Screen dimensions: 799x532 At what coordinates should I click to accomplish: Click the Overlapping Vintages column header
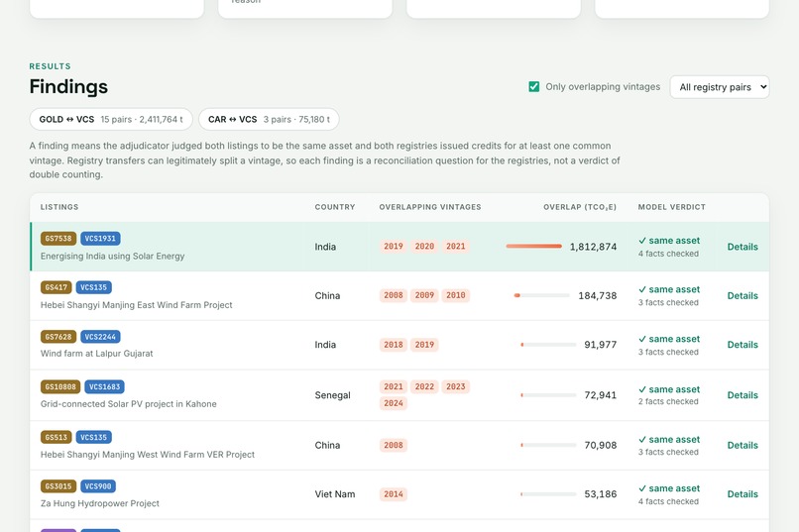pyautogui.click(x=430, y=207)
